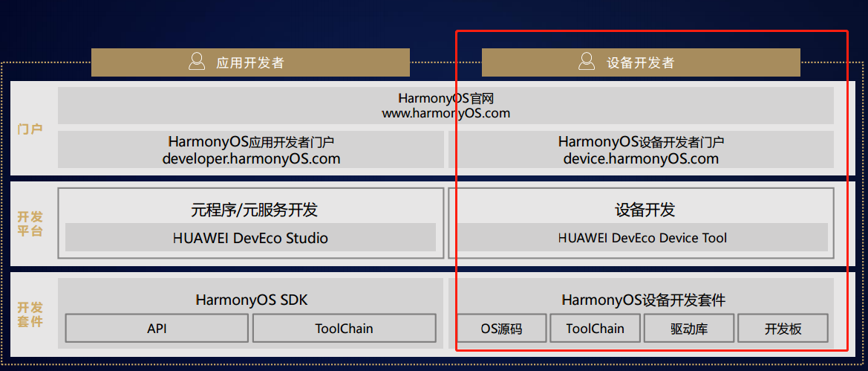Click the user icon beside 应用开发者

(197, 62)
